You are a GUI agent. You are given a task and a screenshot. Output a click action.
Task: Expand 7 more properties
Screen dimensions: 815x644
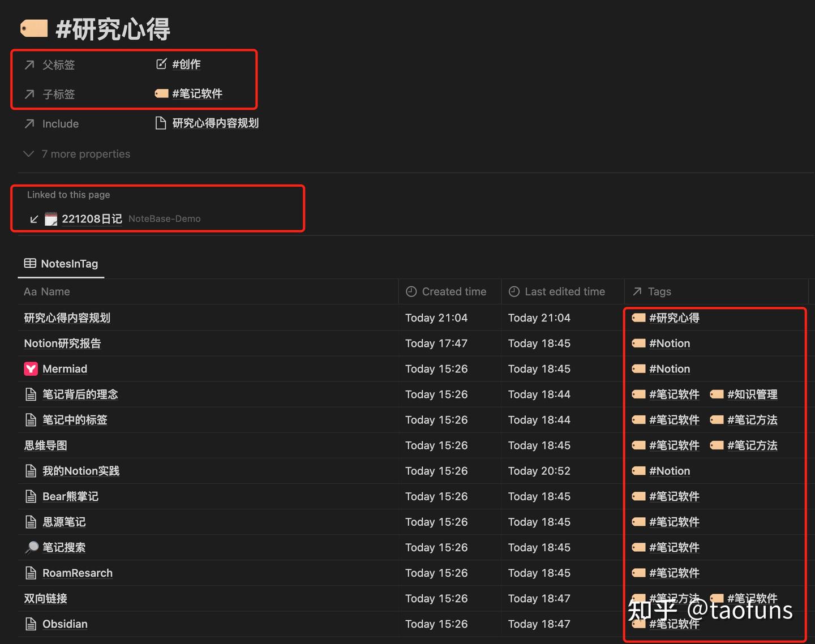click(77, 154)
